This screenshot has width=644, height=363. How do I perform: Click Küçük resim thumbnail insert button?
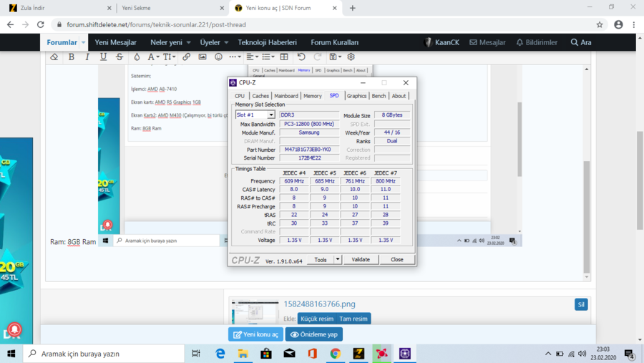click(x=317, y=319)
